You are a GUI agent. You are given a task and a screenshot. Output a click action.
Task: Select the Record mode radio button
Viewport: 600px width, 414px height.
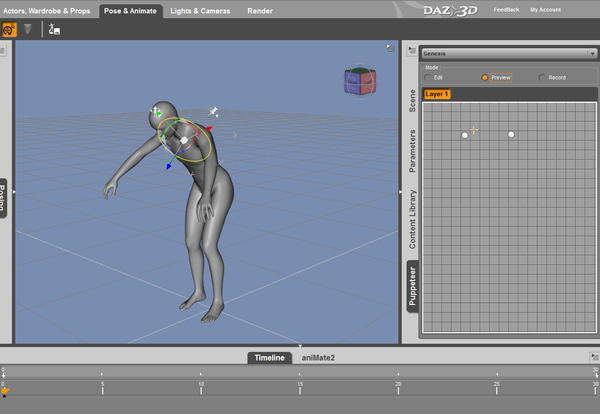click(x=541, y=77)
